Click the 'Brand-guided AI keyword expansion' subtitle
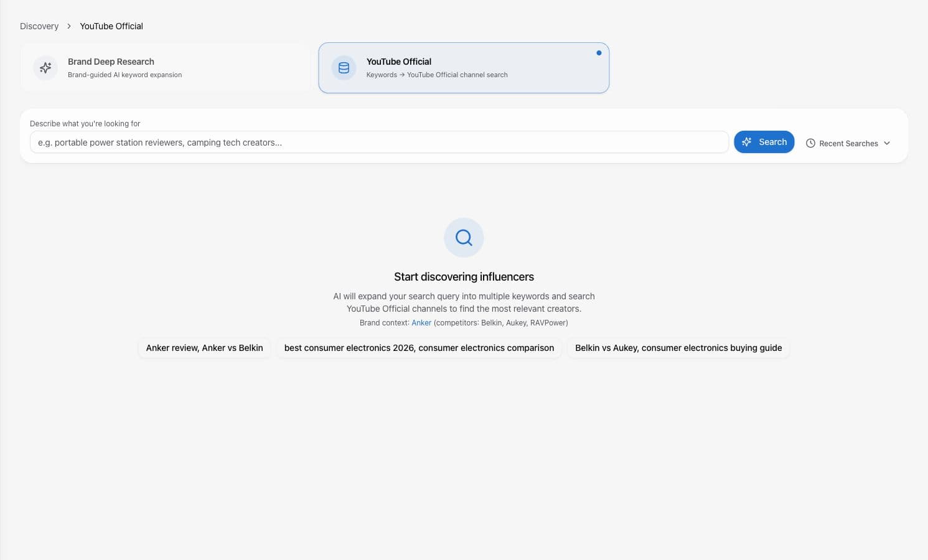Screen dimensions: 928x560 pyautogui.click(x=125, y=75)
